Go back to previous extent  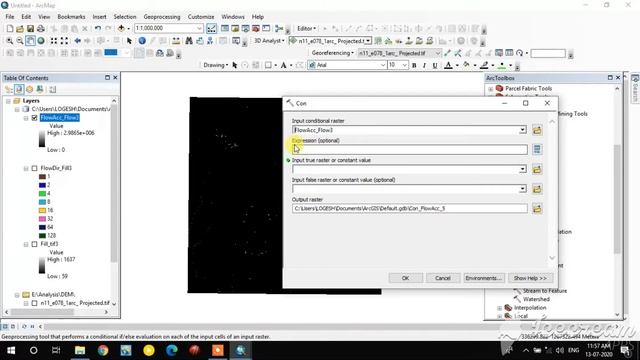pos(77,41)
